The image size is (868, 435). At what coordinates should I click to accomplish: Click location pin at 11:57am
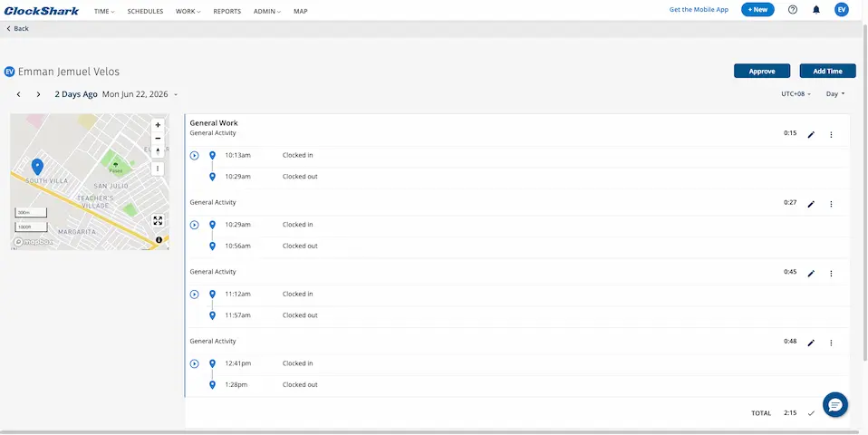(x=212, y=315)
